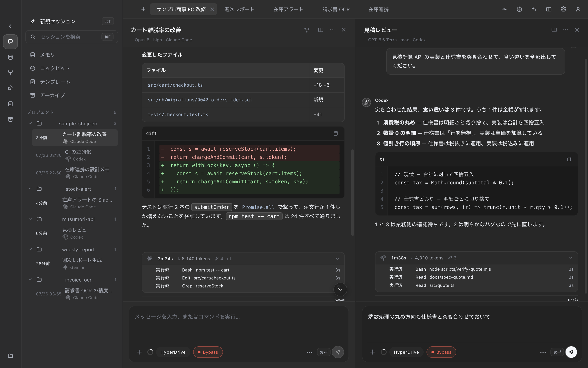Open src/cart/checkout.ts in the files table
Screen dimensions: 588x368
point(175,85)
